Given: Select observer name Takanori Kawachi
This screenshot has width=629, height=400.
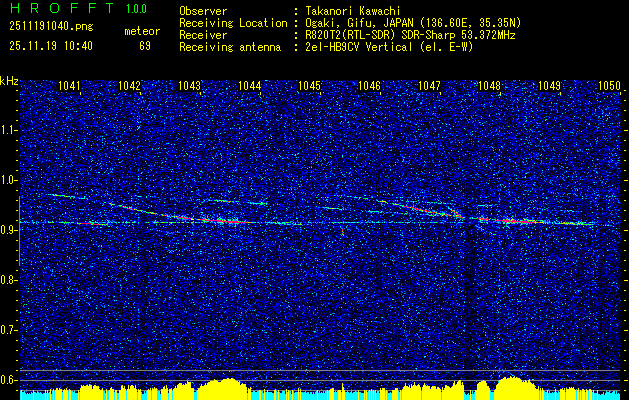Looking at the screenshot, I should coord(353,11).
